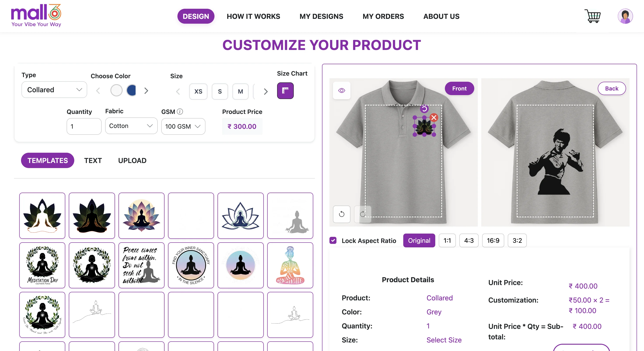Expand the Type Collared dropdown
The image size is (644, 351).
54,90
